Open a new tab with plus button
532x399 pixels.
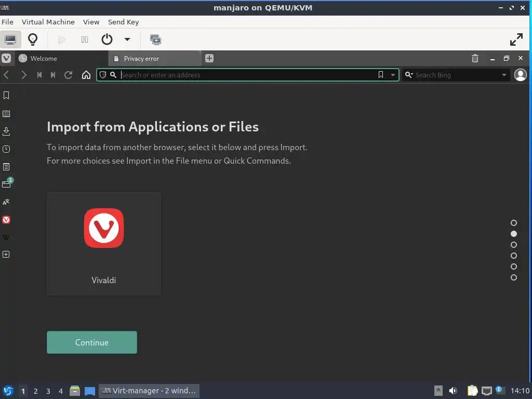[x=209, y=58]
